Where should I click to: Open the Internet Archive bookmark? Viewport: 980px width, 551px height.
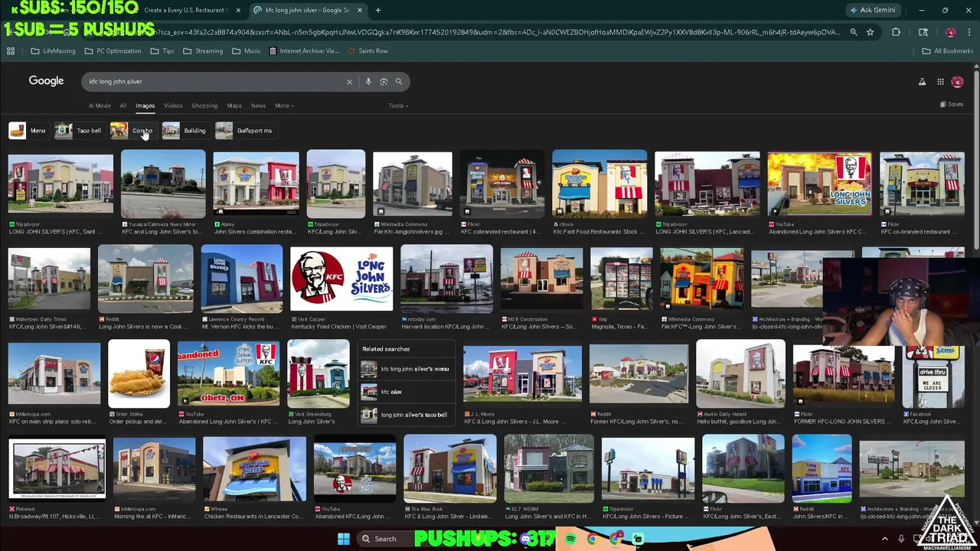tap(303, 51)
